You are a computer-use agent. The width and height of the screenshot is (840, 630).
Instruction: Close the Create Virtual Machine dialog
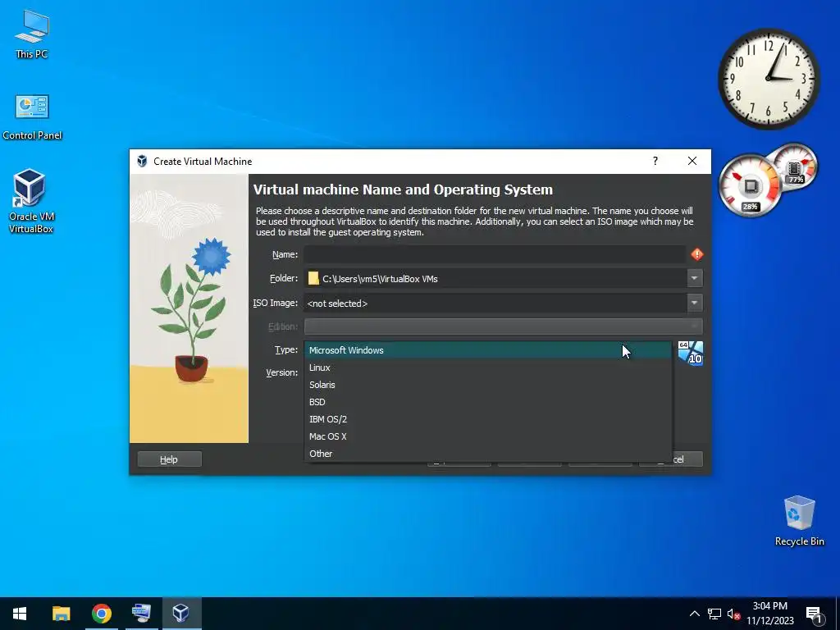[x=692, y=162]
